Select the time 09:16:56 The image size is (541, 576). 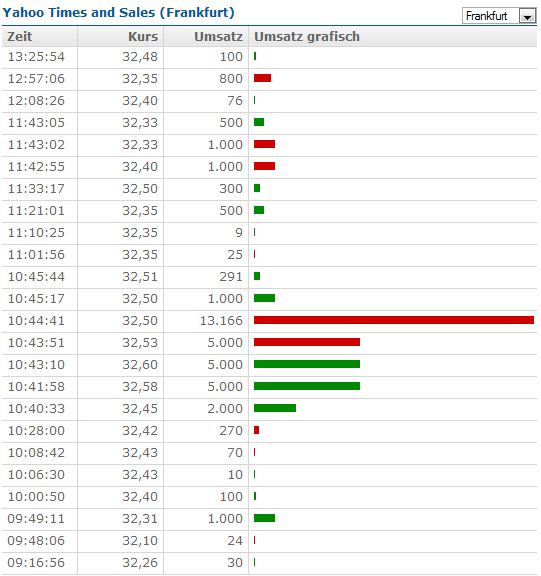tap(36, 564)
